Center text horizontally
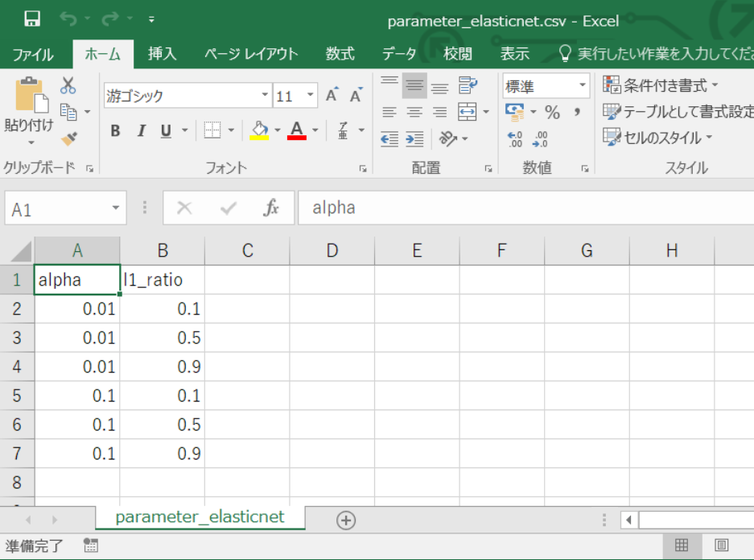Screen dimensions: 754x560 click(x=414, y=113)
